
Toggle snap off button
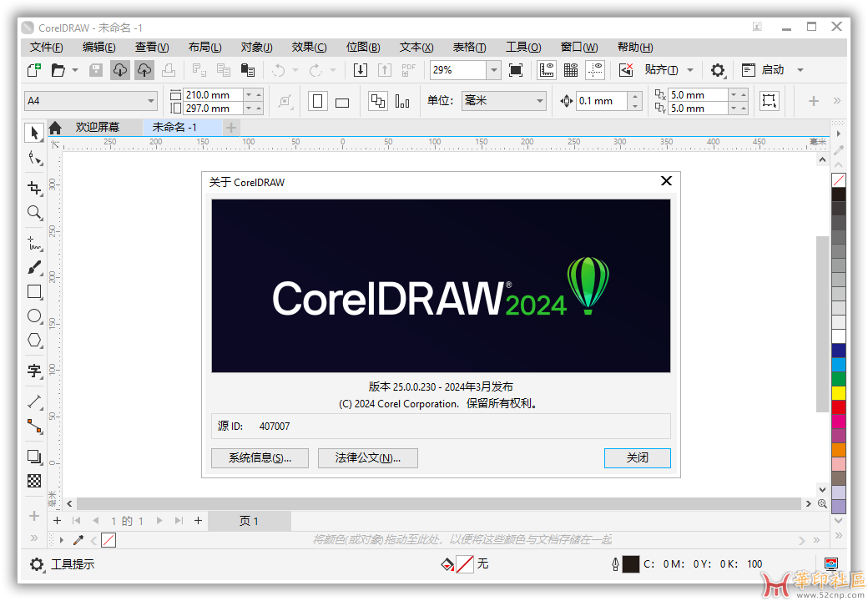626,70
